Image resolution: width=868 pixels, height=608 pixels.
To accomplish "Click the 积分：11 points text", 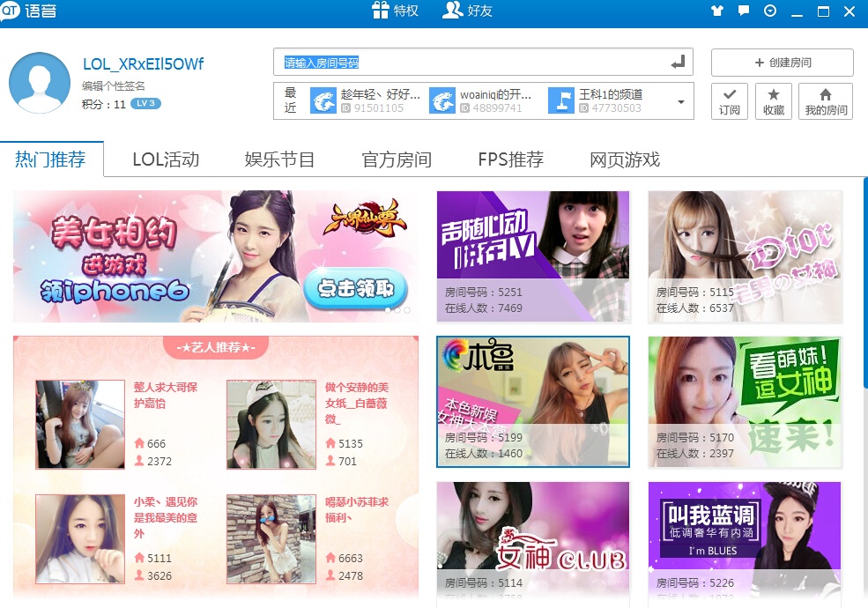I will [x=104, y=104].
